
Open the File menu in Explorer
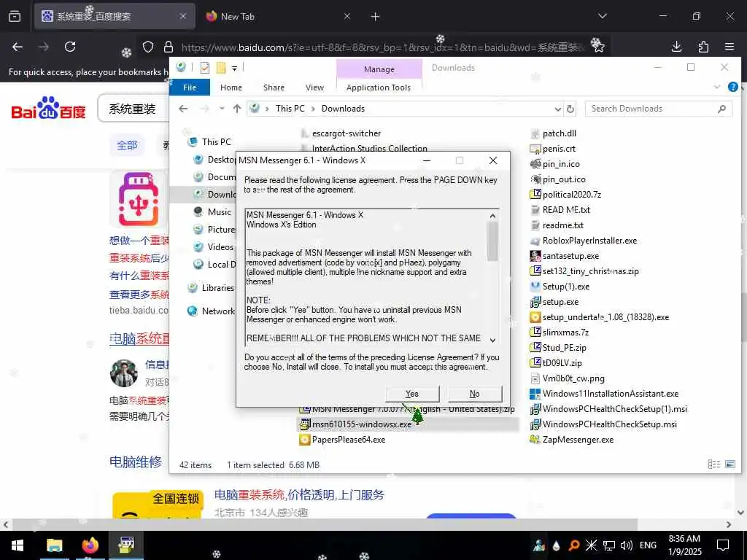point(190,87)
